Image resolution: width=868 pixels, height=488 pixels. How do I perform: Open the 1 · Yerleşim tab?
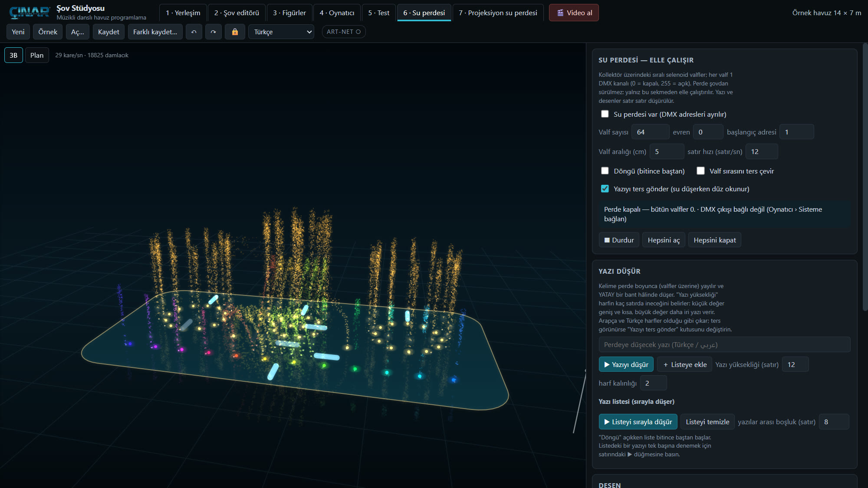183,13
